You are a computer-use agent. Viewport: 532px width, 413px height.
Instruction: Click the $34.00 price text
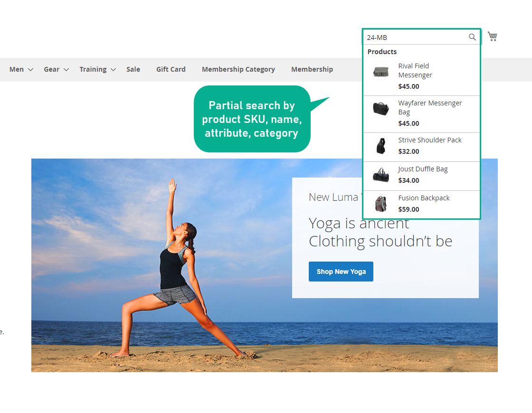[408, 180]
